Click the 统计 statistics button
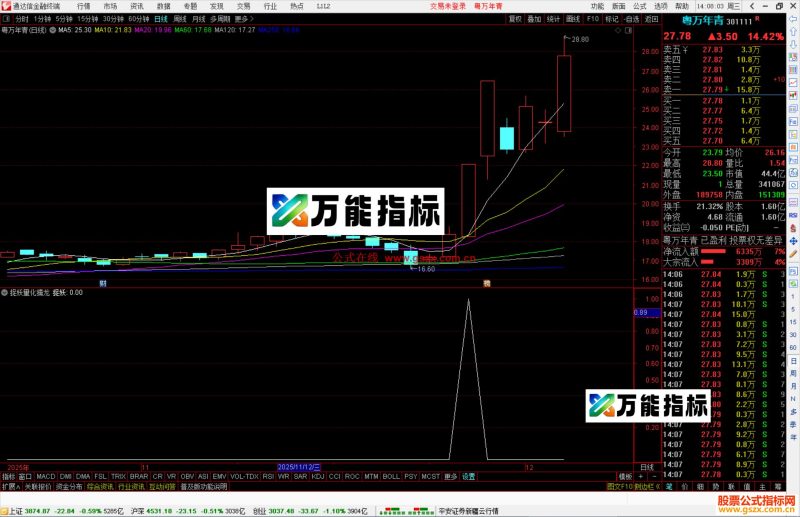 point(553,19)
